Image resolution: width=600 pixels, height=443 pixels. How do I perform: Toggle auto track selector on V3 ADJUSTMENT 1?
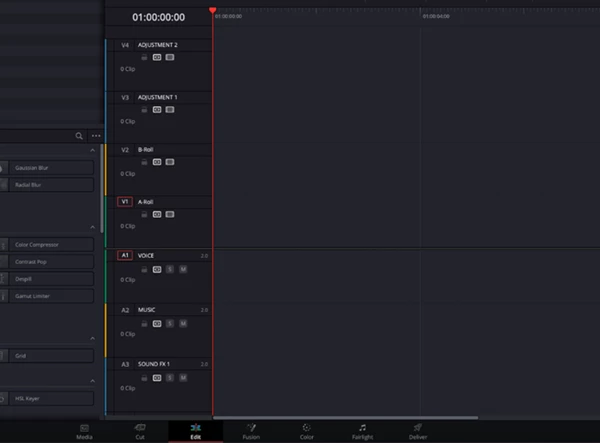(157, 110)
